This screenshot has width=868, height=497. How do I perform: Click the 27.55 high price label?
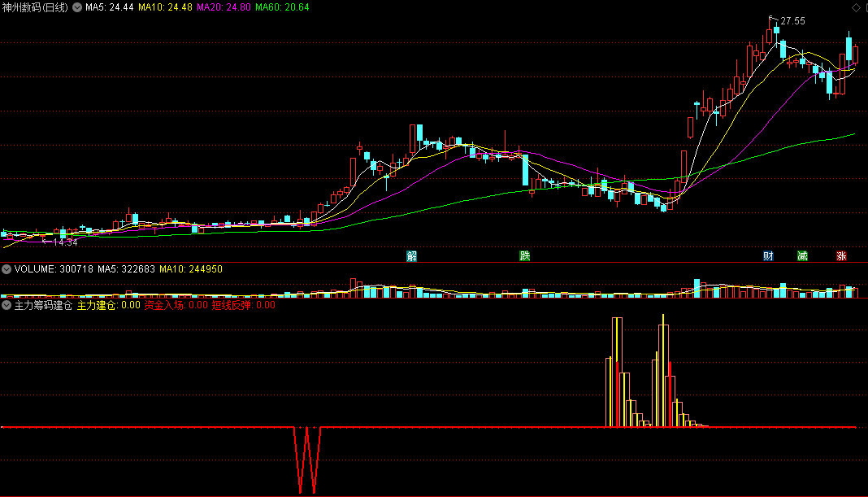792,21
